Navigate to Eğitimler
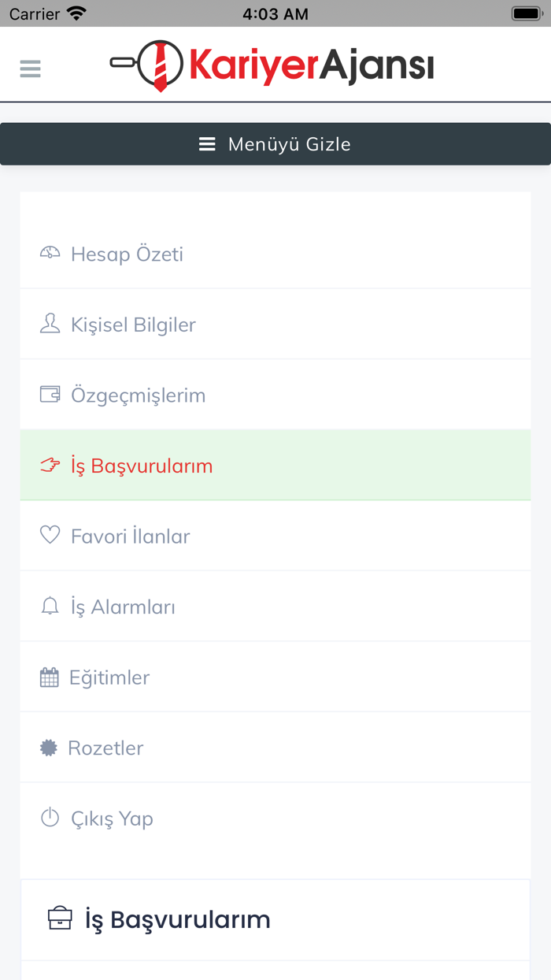Viewport: 551px width, 980px height. pos(109,677)
